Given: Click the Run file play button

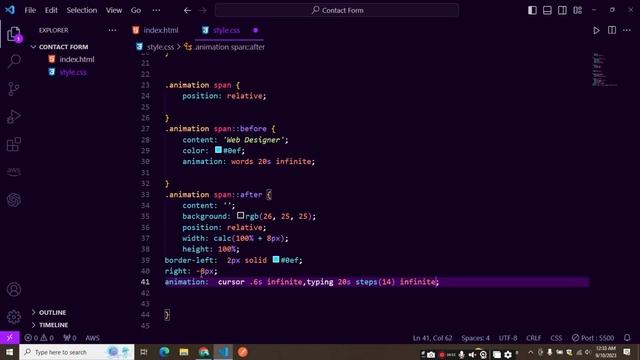Looking at the screenshot, I should click(596, 30).
